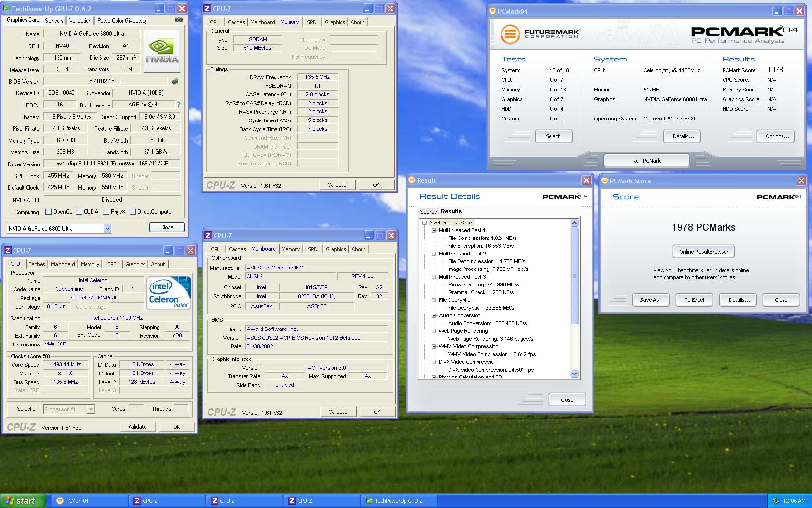
Task: Collapse the DivX Video Compression node
Action: 434,362
